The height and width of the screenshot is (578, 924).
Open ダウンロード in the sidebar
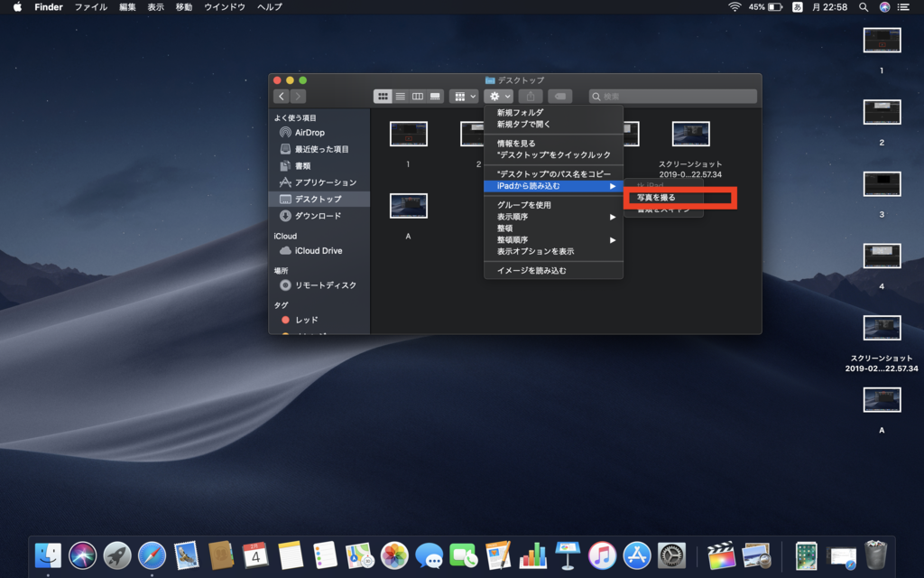pos(319,216)
